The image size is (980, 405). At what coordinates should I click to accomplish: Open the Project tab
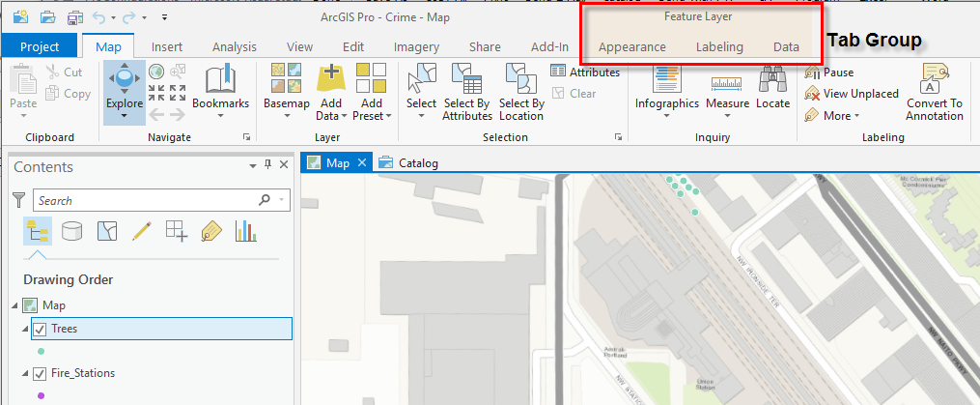point(40,46)
